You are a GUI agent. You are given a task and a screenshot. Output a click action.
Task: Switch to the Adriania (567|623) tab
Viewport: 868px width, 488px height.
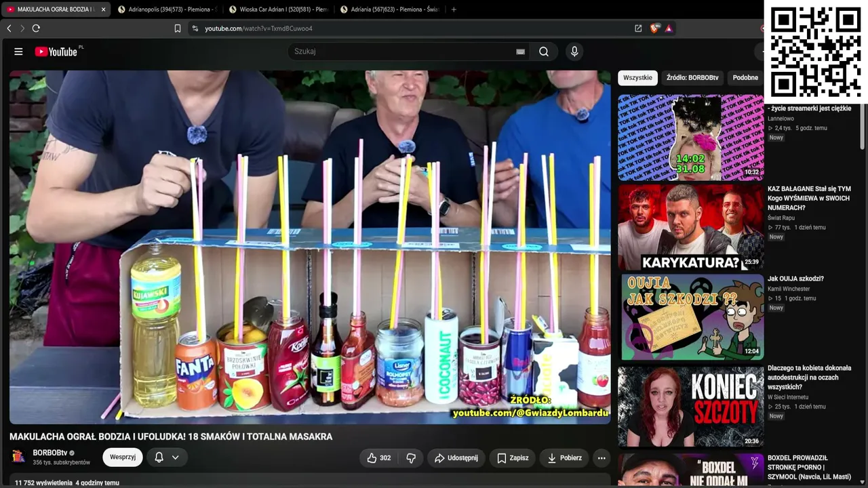tap(389, 9)
